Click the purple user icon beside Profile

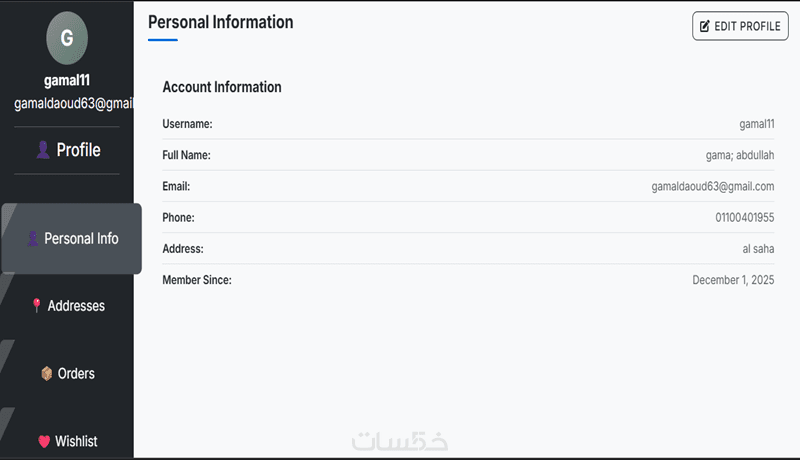pos(43,150)
